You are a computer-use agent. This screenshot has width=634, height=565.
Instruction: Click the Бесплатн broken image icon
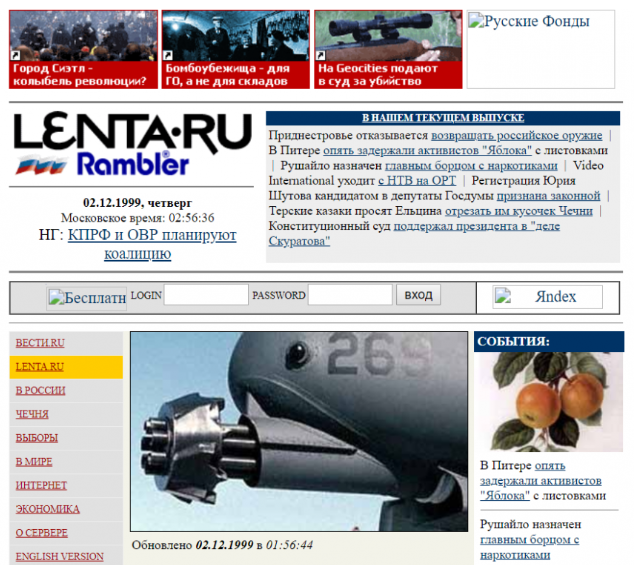pyautogui.click(x=87, y=298)
